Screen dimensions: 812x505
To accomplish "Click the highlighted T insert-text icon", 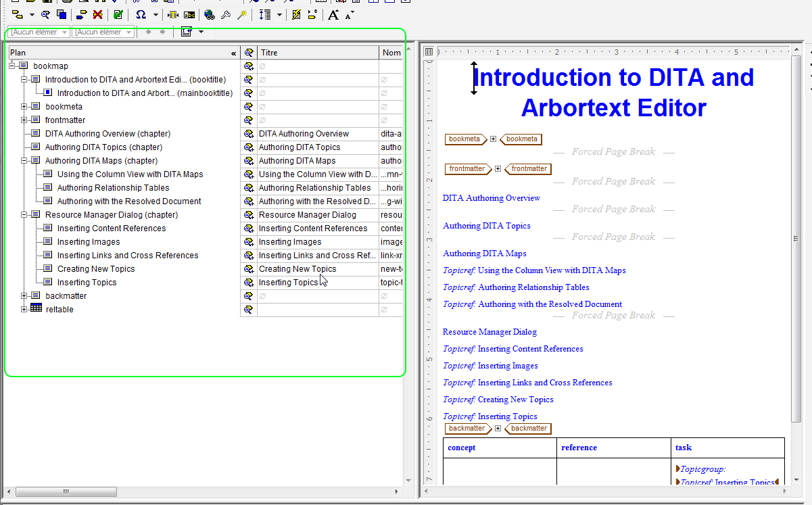I will point(172,14).
